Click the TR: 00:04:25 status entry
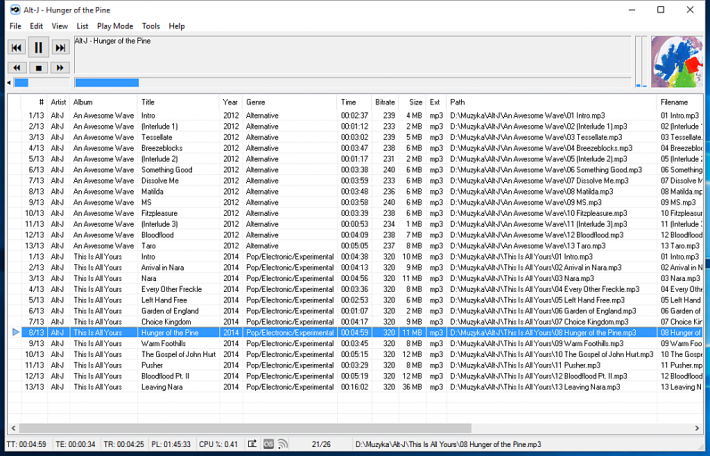Screen dimensions: 710x456 (x=124, y=444)
